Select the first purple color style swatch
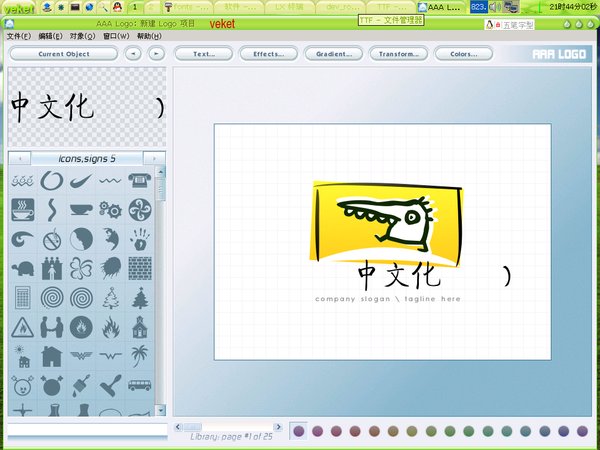The width and height of the screenshot is (600, 450). [298, 431]
